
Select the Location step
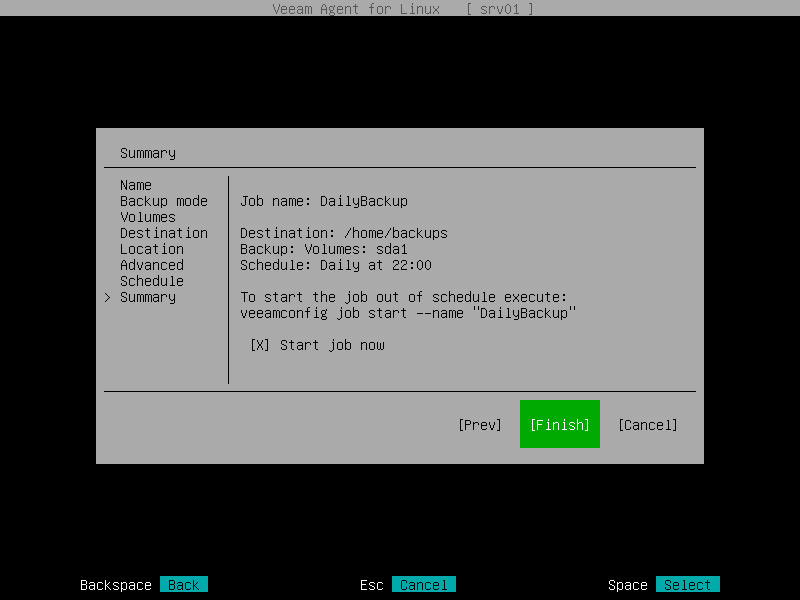(152, 249)
